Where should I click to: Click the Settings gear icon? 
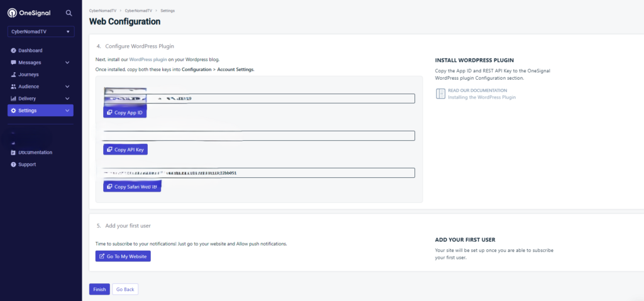pyautogui.click(x=14, y=111)
